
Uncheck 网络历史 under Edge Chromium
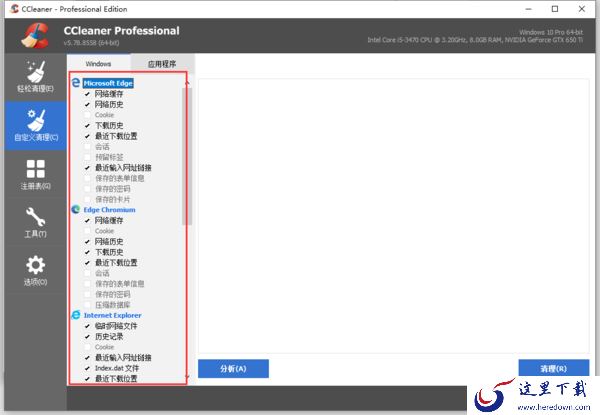pos(87,241)
